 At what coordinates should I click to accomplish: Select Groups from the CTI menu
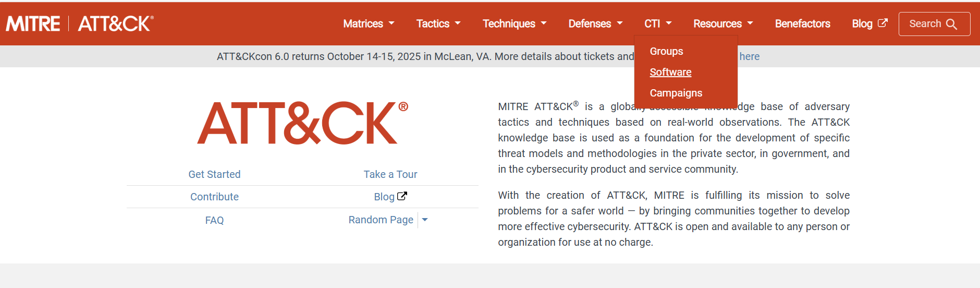click(x=666, y=51)
